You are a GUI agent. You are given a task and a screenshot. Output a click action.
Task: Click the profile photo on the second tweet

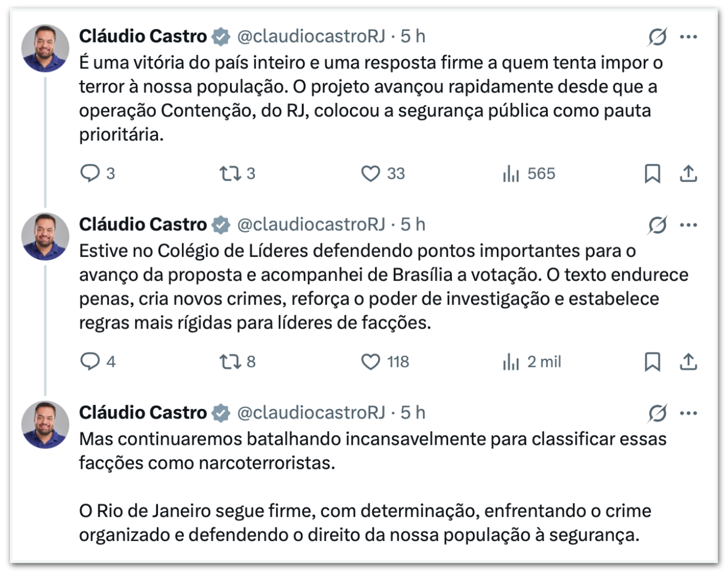tap(45, 236)
